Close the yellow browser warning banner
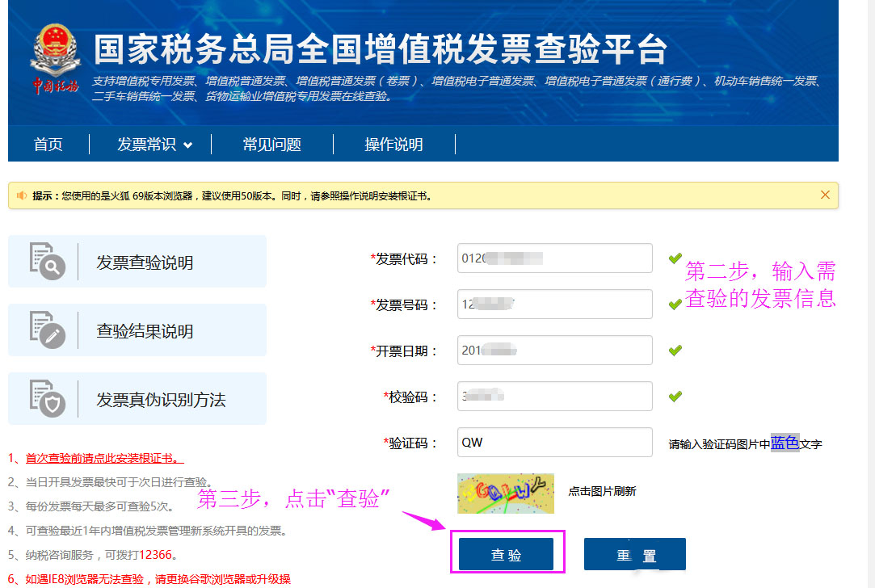The height and width of the screenshot is (588, 875). pyautogui.click(x=825, y=195)
